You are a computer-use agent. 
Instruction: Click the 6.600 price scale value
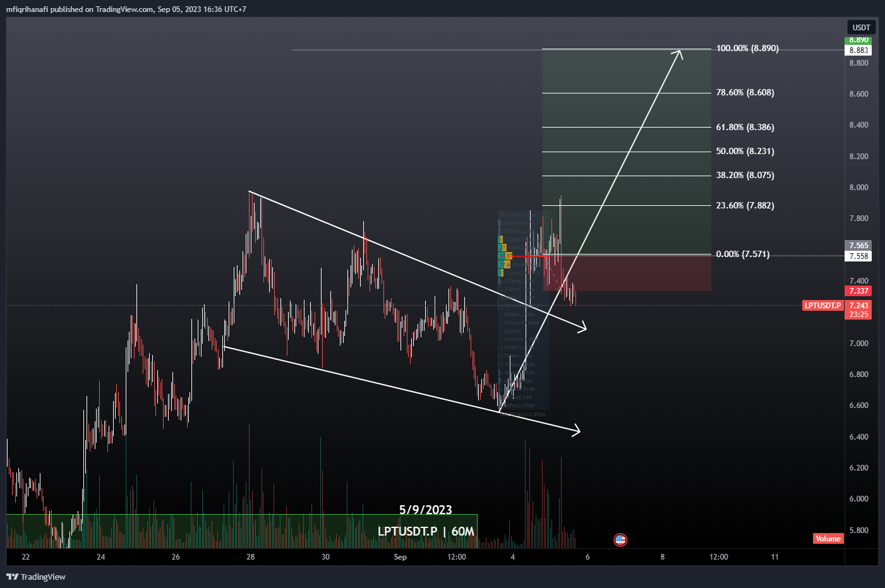pos(858,405)
